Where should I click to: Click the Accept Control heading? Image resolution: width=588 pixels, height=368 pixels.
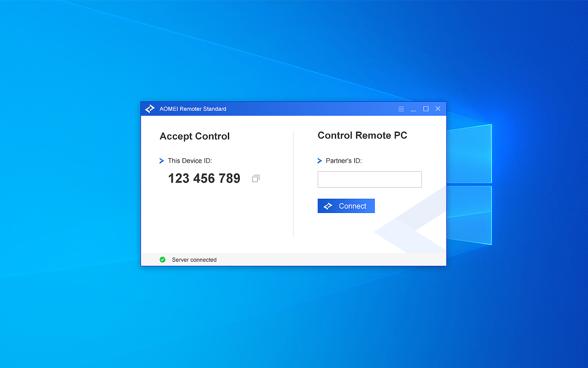click(x=195, y=136)
